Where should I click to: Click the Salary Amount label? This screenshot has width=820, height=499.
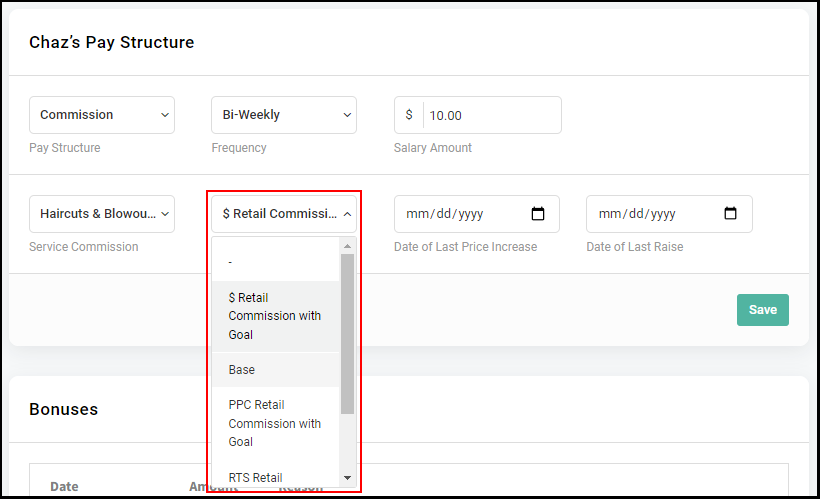pos(432,148)
